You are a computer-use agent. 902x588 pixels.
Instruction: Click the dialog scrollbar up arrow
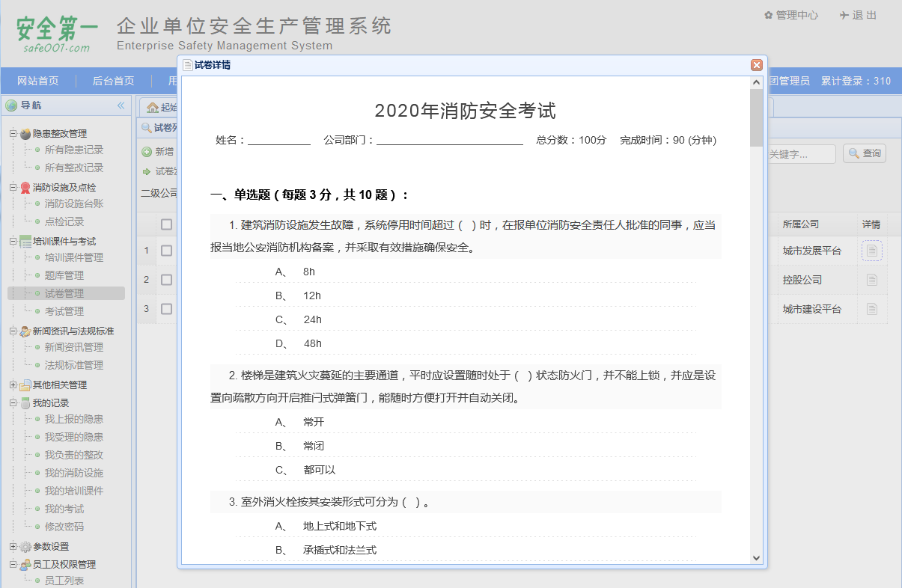756,82
